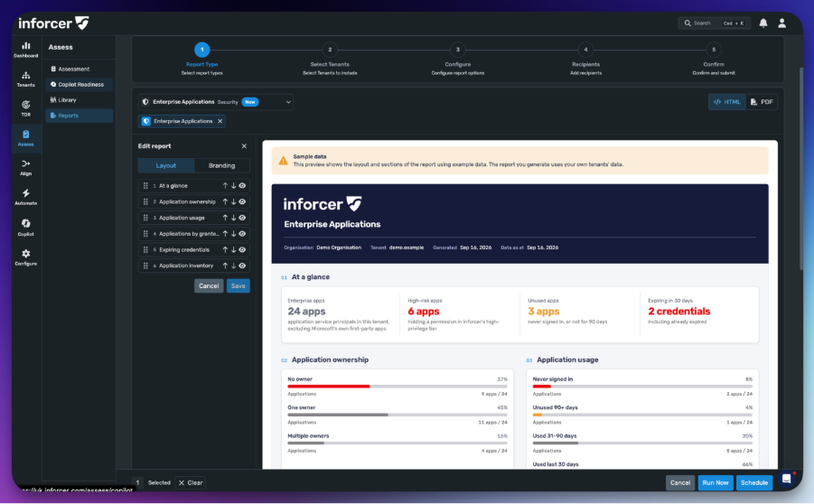Screen dimensions: 814x504
Task: Toggle visibility of Expiring credentials section
Action: (x=242, y=249)
